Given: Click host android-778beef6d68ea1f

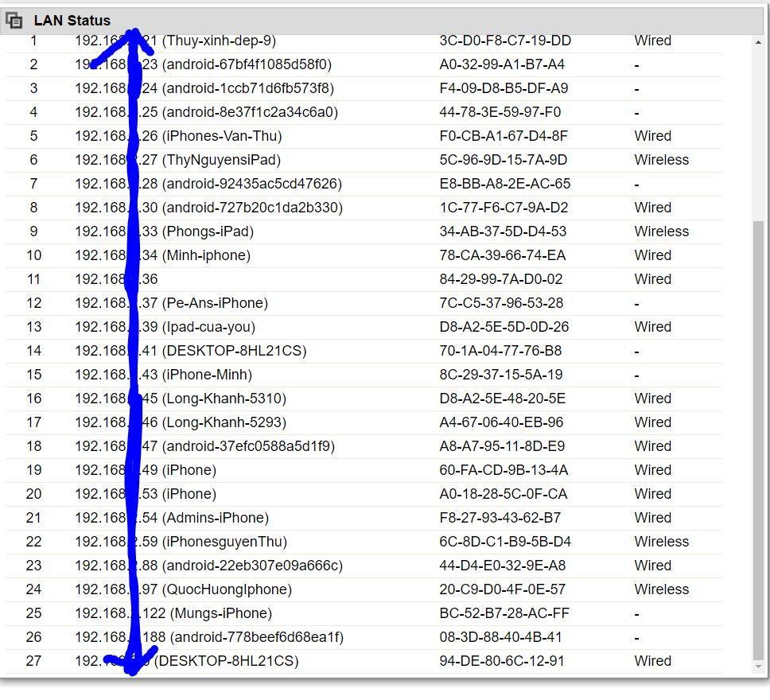Looking at the screenshot, I should point(257,637).
